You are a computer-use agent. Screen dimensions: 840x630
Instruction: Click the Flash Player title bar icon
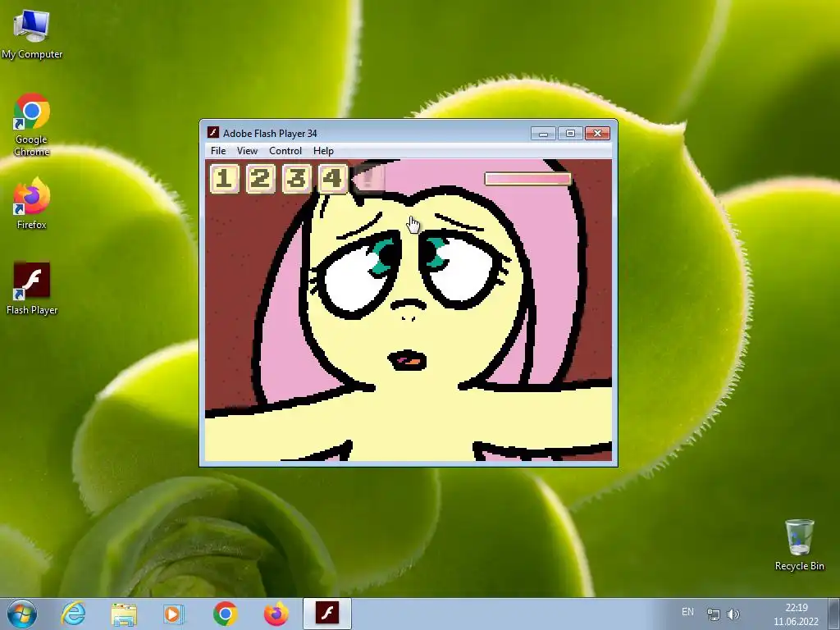pos(213,132)
